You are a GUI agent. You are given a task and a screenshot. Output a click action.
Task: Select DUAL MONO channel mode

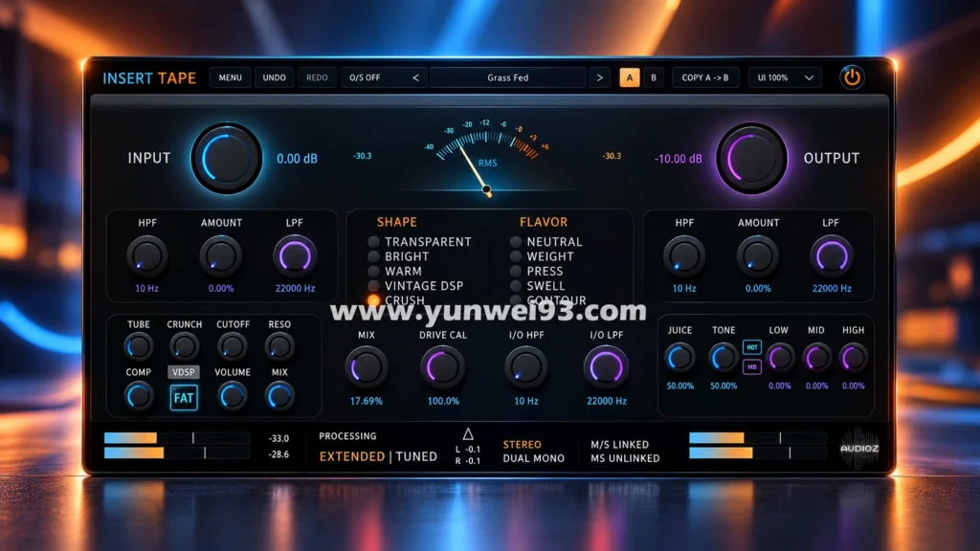534,458
